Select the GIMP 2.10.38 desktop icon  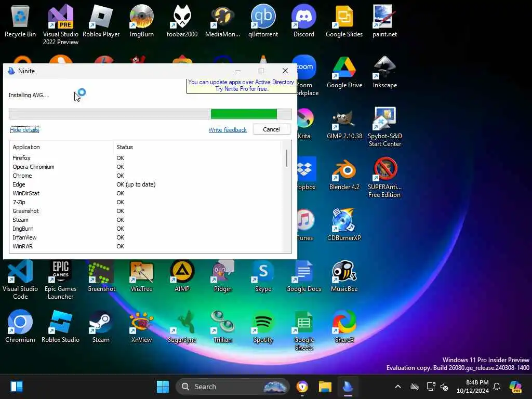(344, 123)
